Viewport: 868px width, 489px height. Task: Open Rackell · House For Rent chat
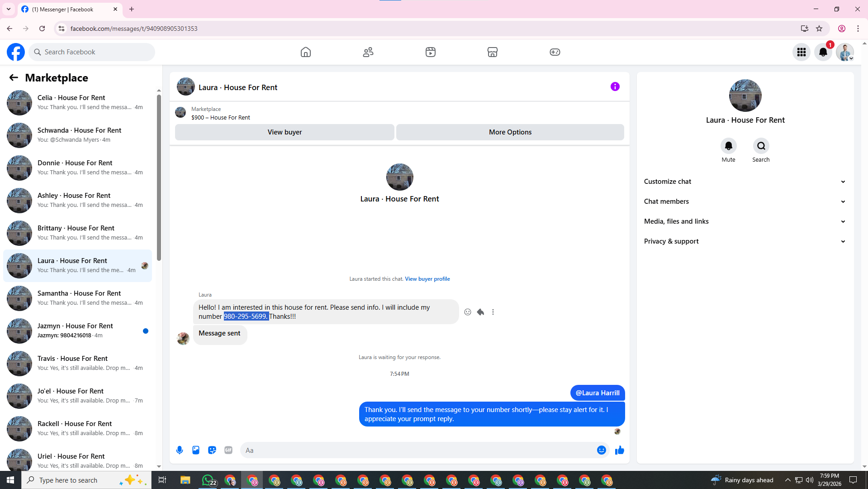77,428
